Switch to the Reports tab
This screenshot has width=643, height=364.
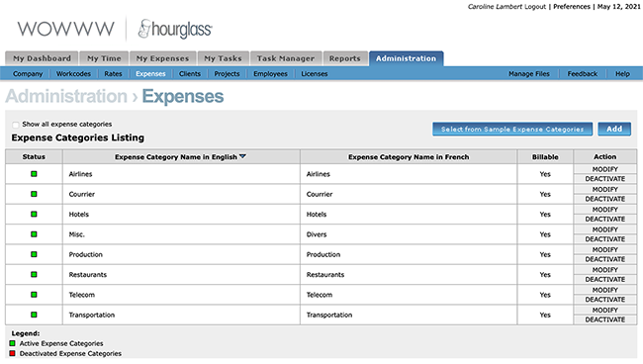[345, 58]
